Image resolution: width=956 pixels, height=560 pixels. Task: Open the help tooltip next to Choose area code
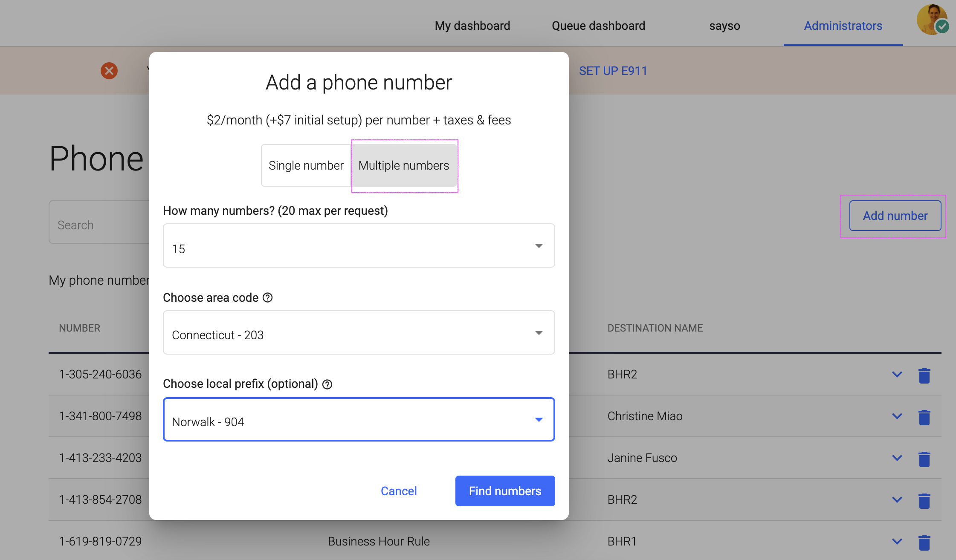pyautogui.click(x=268, y=298)
